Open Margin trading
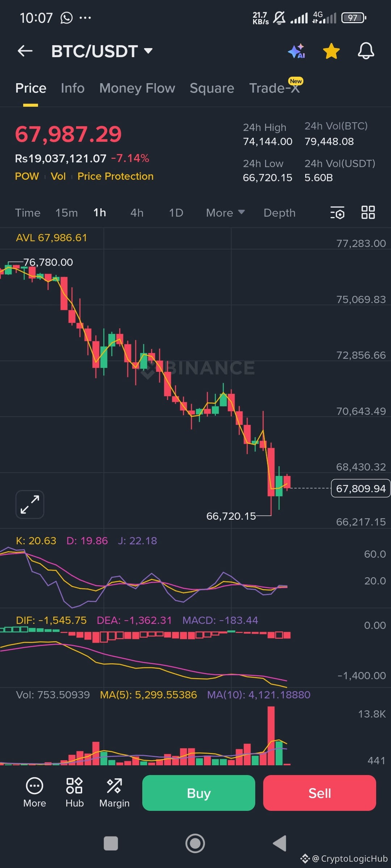The image size is (391, 868). pyautogui.click(x=114, y=793)
